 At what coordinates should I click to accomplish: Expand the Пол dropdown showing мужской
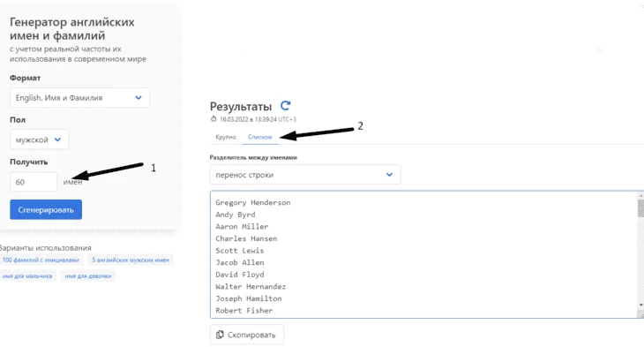tap(40, 140)
